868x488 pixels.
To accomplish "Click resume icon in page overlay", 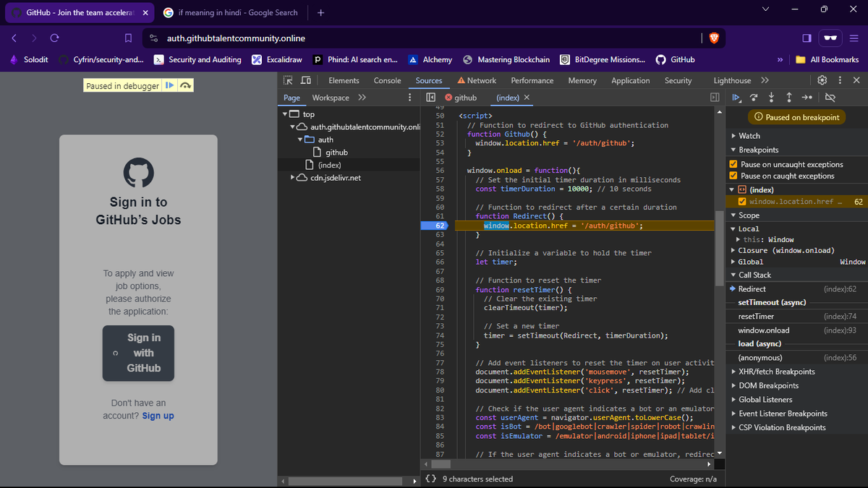I will [169, 85].
